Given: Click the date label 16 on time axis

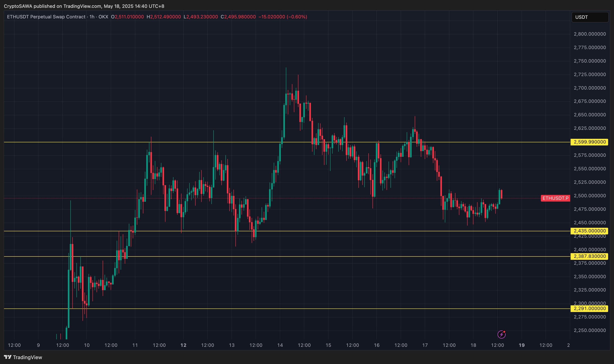Looking at the screenshot, I should tap(377, 345).
